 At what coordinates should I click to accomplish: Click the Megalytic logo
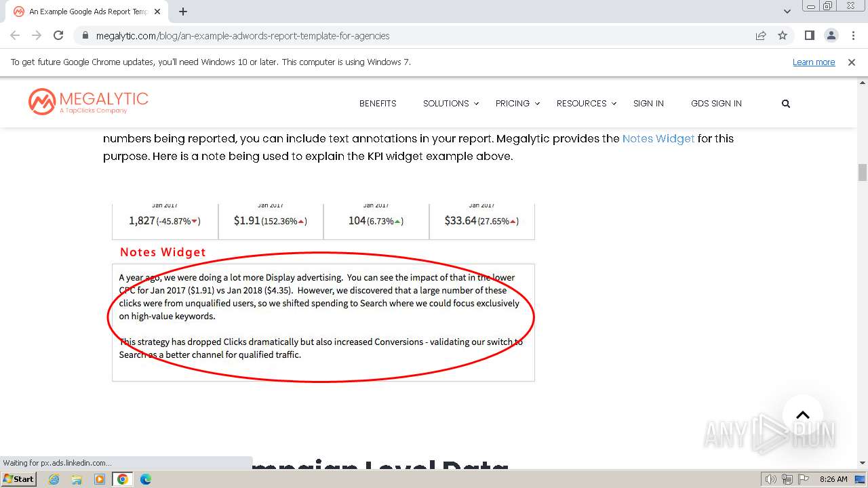(88, 102)
